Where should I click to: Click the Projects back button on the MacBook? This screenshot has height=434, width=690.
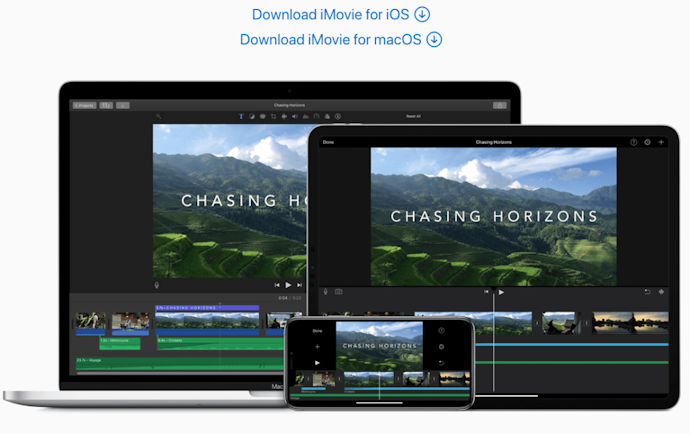click(x=84, y=105)
